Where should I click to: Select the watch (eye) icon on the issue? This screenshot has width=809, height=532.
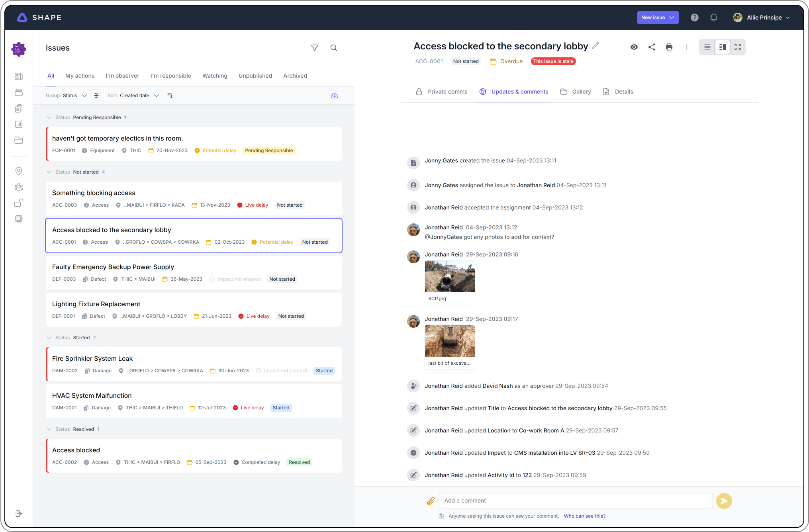[x=634, y=47]
